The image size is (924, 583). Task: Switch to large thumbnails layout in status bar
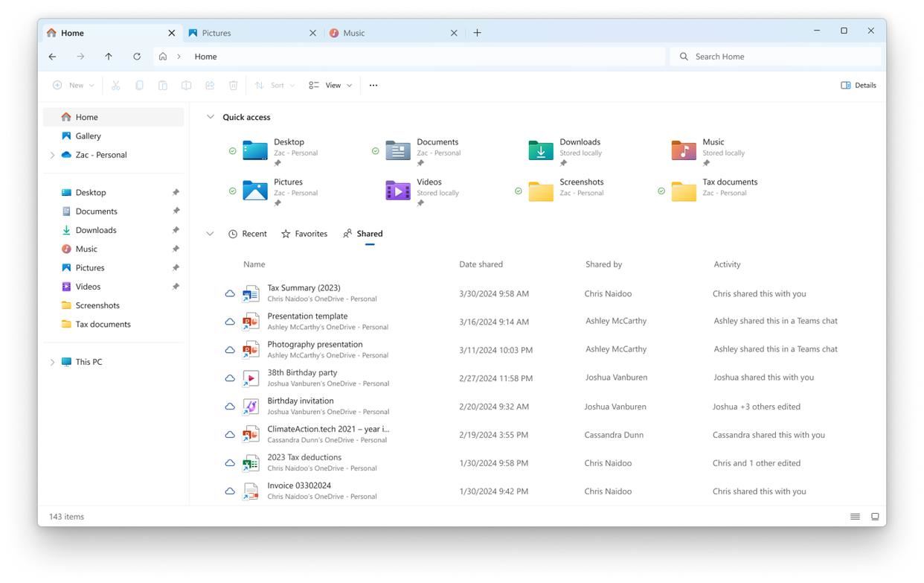875,517
